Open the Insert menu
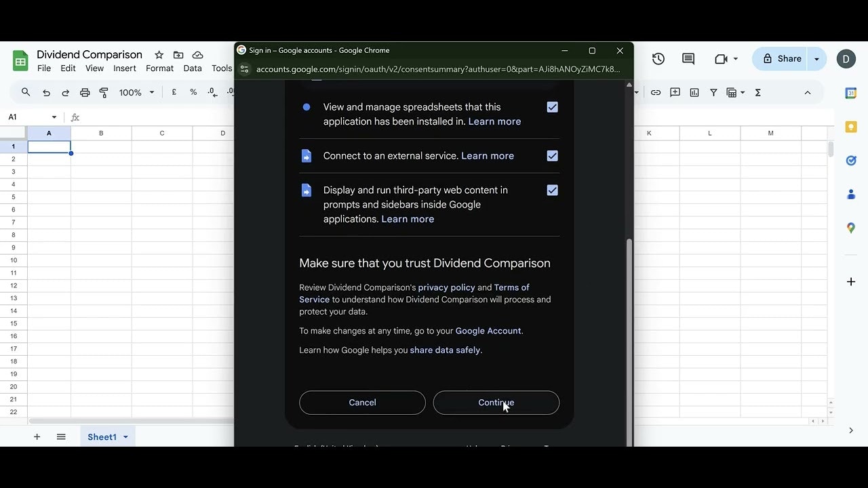This screenshot has height=488, width=868. pos(125,68)
